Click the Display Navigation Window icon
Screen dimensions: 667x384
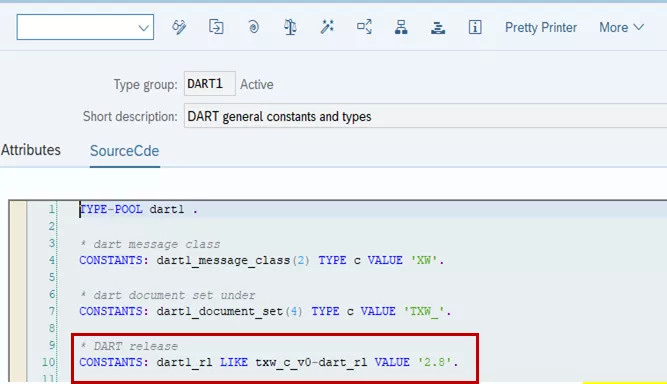438,27
